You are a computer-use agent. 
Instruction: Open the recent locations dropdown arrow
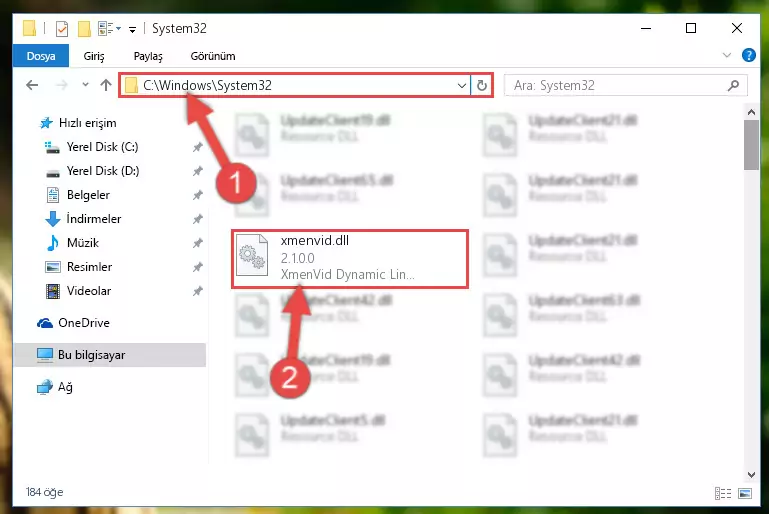pos(85,85)
